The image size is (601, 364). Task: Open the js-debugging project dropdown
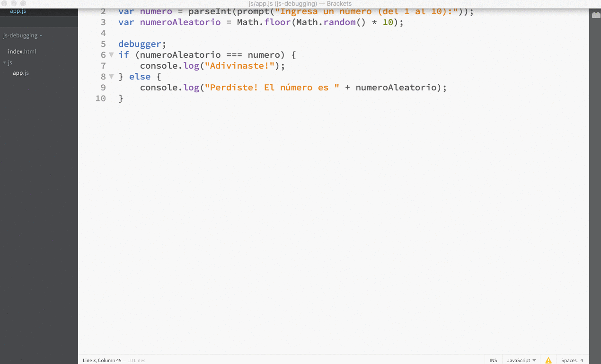coord(22,36)
